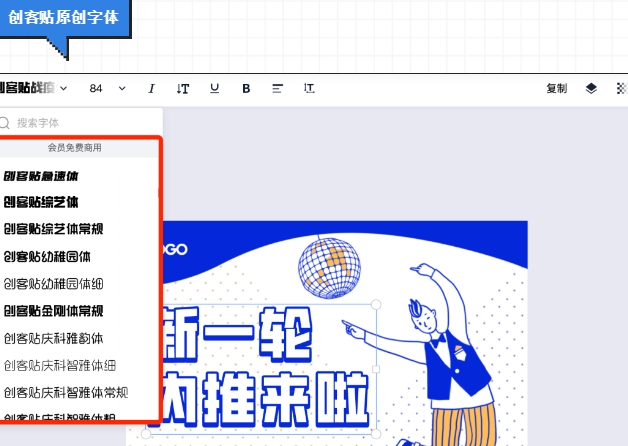Select the 创客贴急速体 font
628x446 pixels.
coord(41,176)
